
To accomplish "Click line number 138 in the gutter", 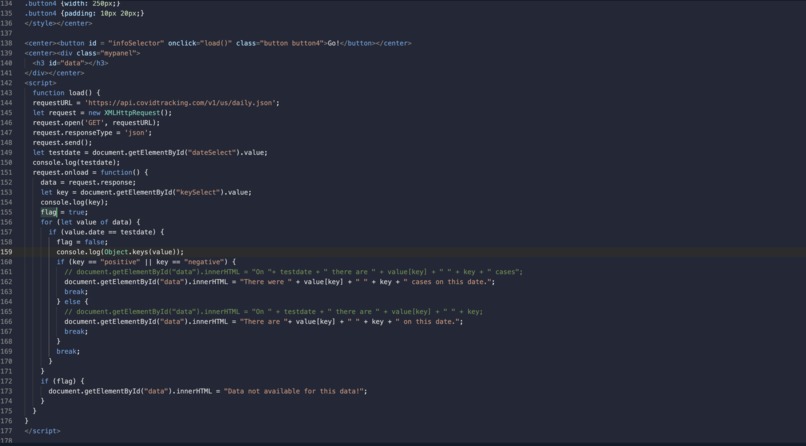I will [x=6, y=43].
